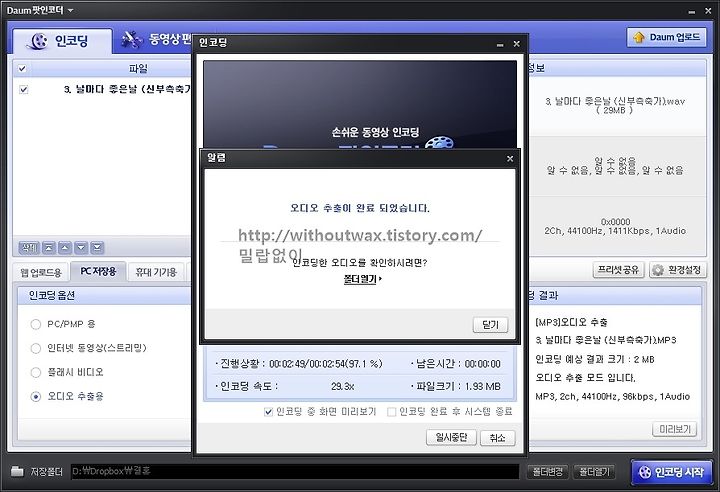This screenshot has height=492, width=720.
Task: Click the 폴더열기 link in alert dialog
Action: pyautogui.click(x=362, y=279)
